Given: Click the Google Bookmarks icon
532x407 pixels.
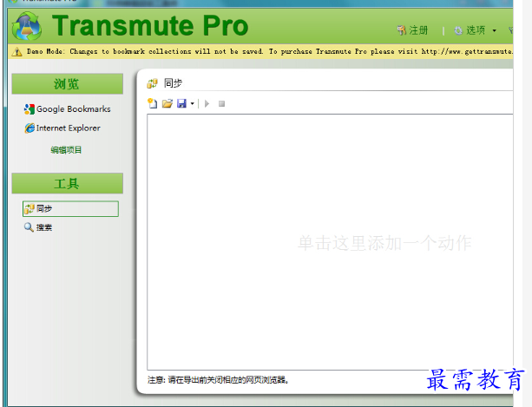Looking at the screenshot, I should click(30, 109).
